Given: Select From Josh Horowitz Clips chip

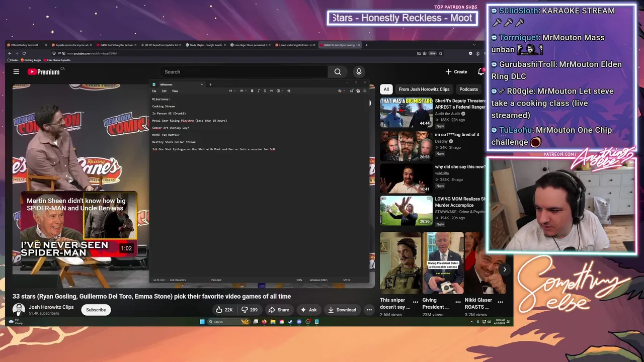Looking at the screenshot, I should point(424,89).
